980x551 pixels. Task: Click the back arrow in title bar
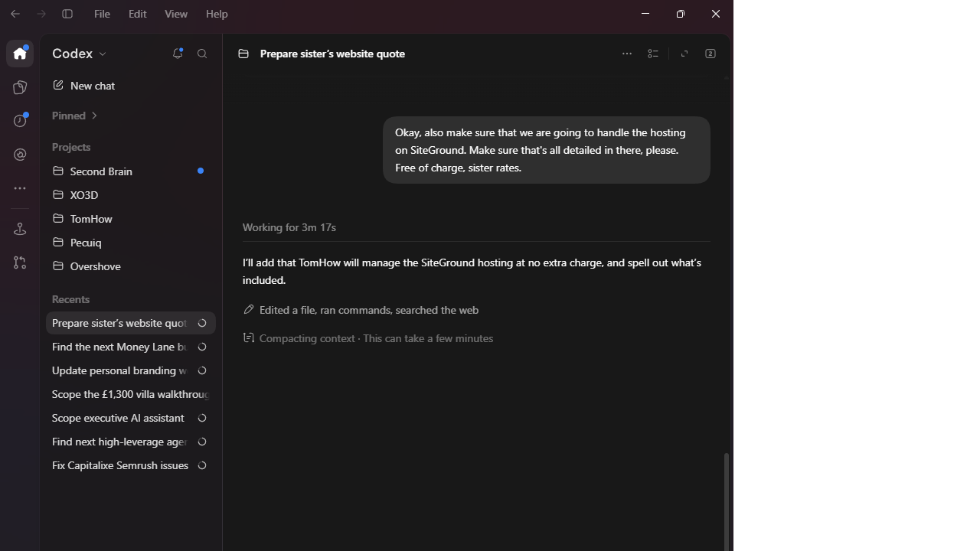[15, 14]
